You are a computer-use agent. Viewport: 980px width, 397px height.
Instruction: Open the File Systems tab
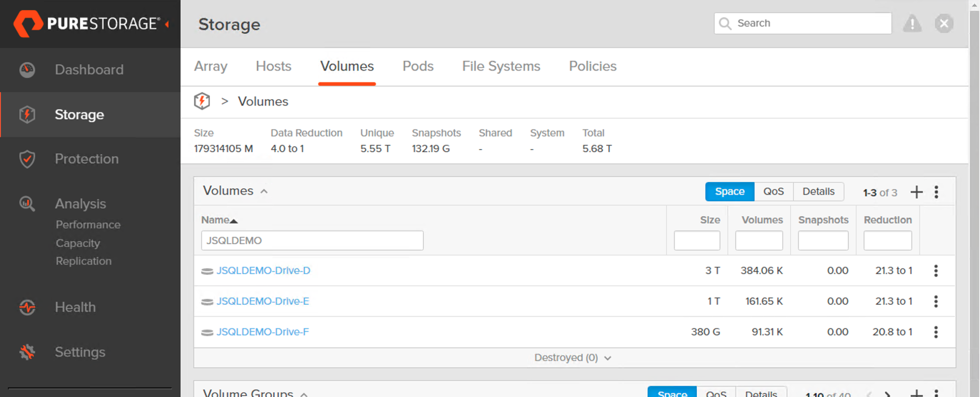501,66
